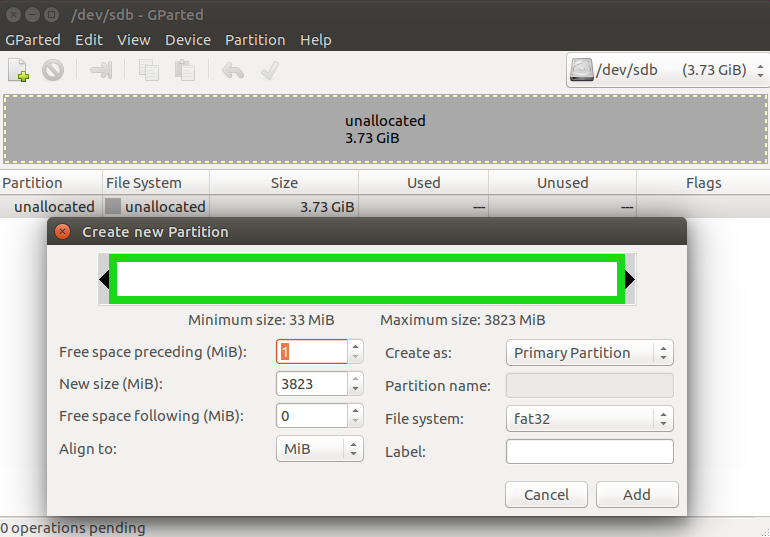This screenshot has height=537, width=770.
Task: Click the New size (MiB) spin field
Action: (x=310, y=384)
